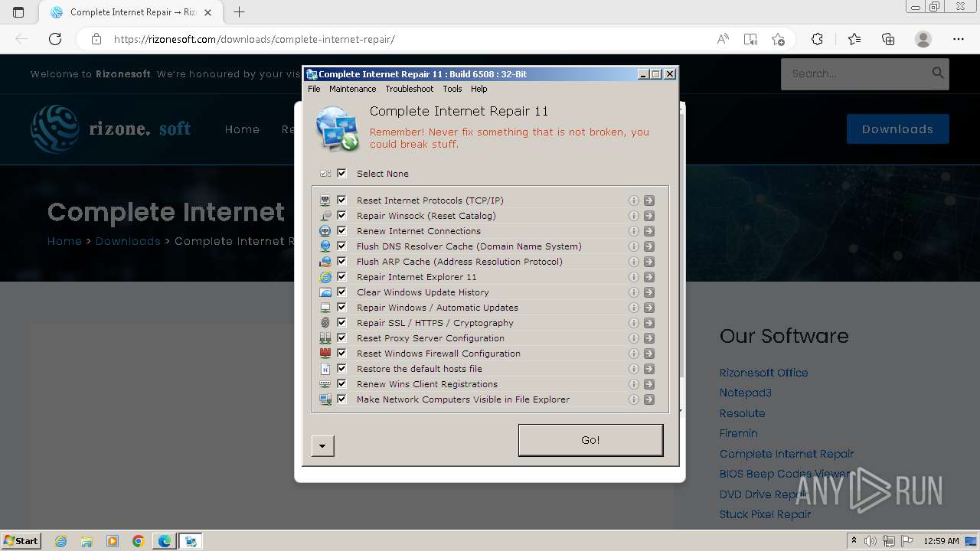This screenshot has height=551, width=980.
Task: Click the Go! button
Action: pyautogui.click(x=590, y=440)
